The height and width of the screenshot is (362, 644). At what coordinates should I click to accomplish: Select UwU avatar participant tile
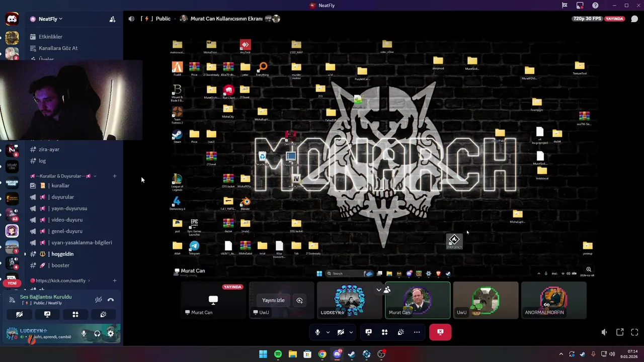pyautogui.click(x=486, y=300)
